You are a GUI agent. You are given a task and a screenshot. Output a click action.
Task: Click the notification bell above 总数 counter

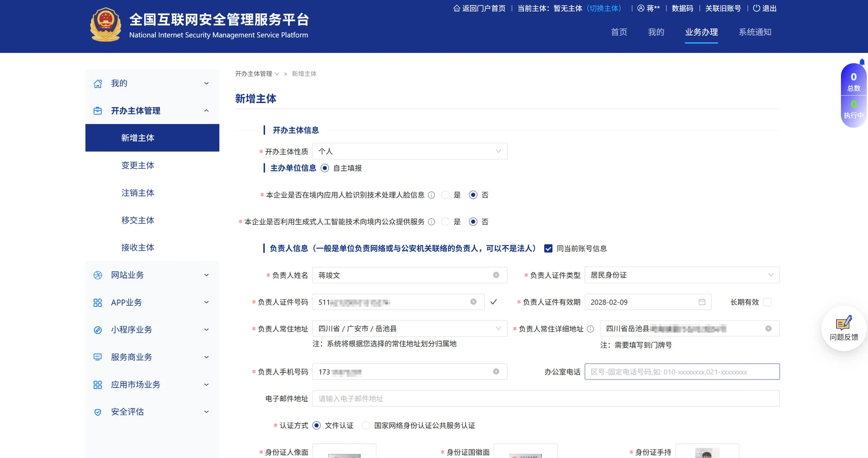pyautogui.click(x=862, y=62)
